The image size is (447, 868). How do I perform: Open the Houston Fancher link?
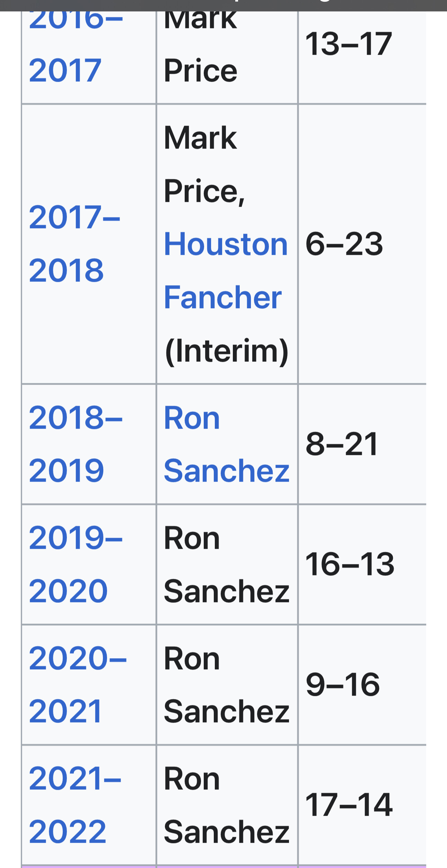pos(226,270)
